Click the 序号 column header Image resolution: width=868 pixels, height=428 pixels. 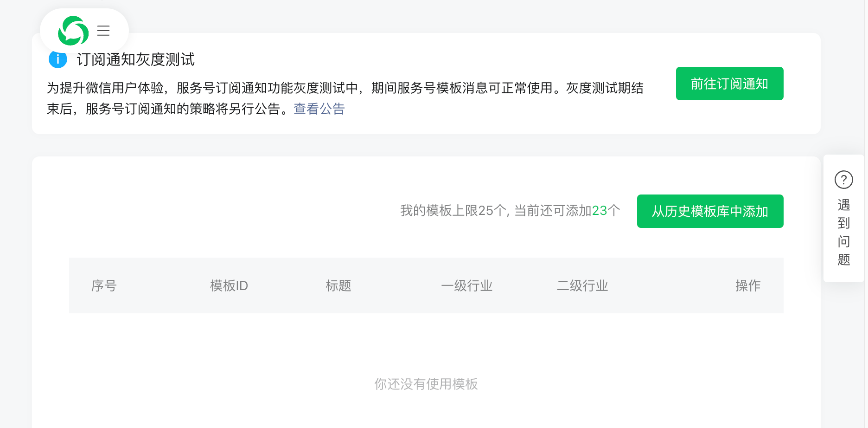click(x=104, y=285)
